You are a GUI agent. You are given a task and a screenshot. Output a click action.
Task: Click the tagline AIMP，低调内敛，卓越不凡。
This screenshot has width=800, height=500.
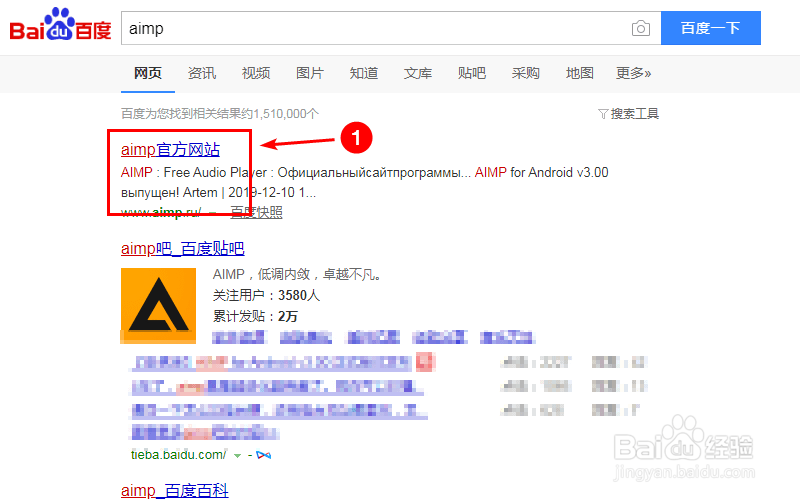click(x=297, y=274)
